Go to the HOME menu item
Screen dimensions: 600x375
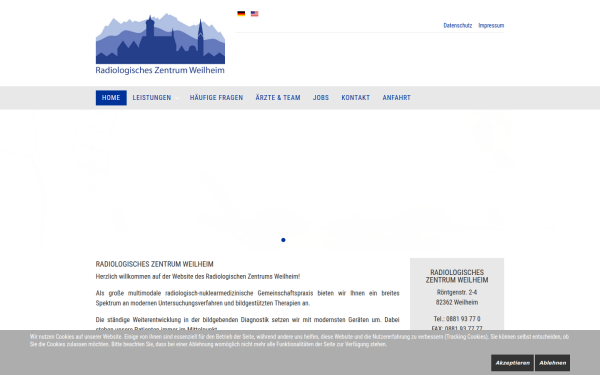[111, 98]
